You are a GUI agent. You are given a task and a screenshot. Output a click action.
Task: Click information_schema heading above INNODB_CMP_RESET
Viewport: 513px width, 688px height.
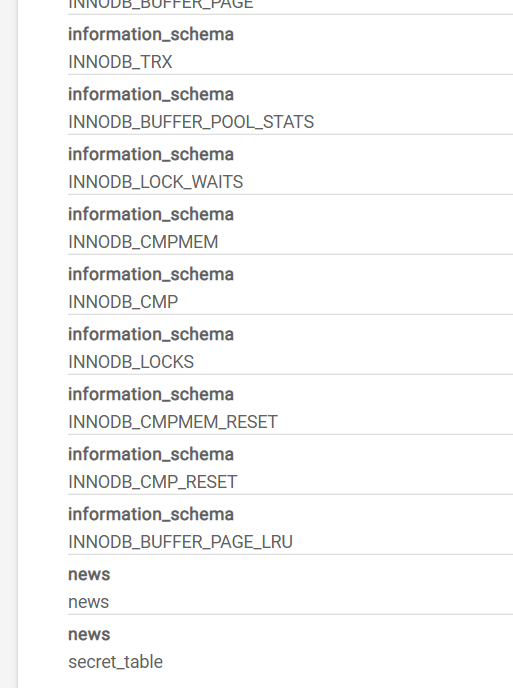tap(151, 455)
